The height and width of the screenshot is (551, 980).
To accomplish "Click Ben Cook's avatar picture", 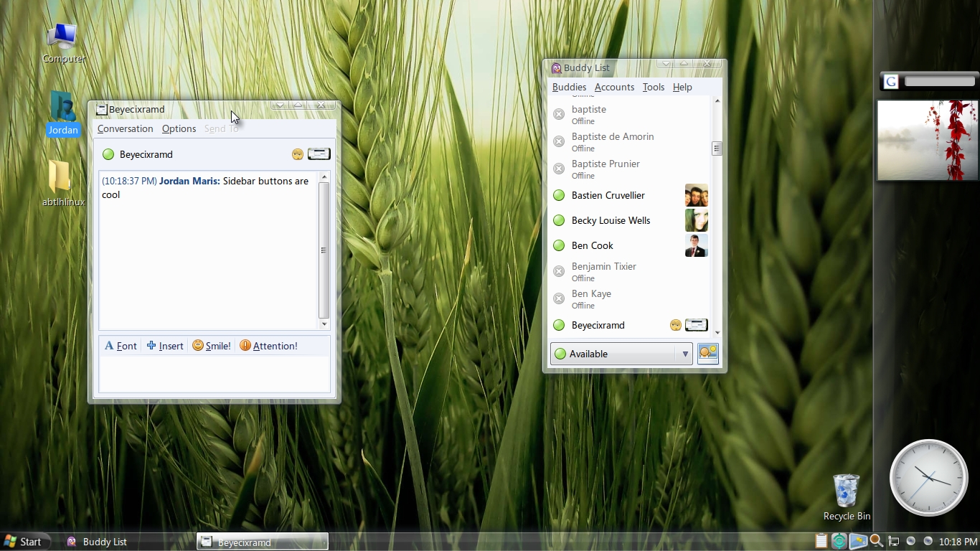I will (x=696, y=245).
